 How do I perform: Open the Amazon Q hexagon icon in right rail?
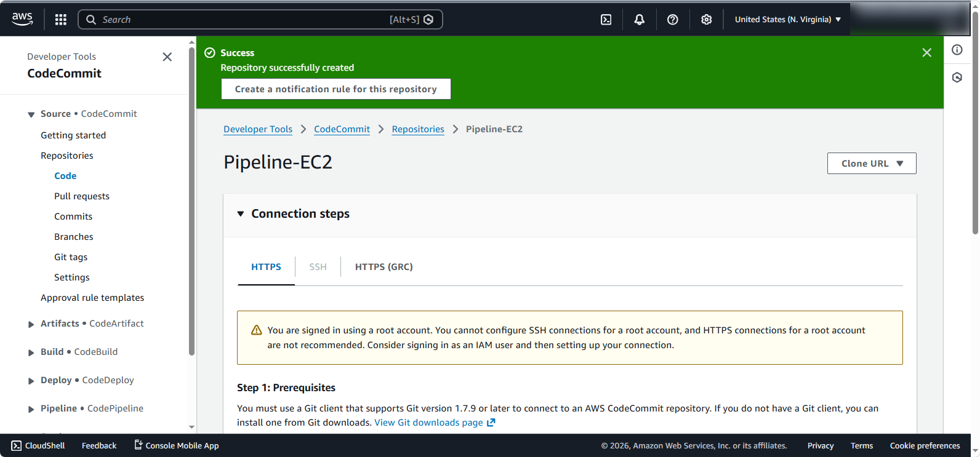click(957, 77)
